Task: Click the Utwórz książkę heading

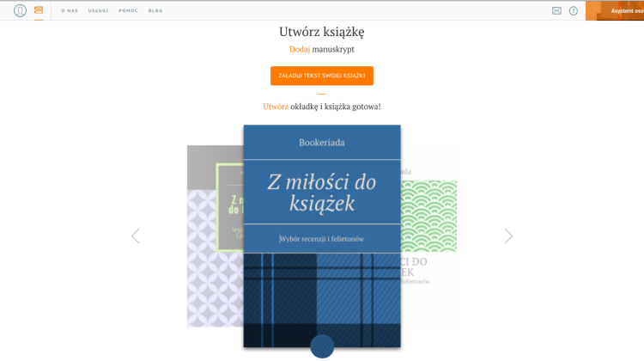Action: [x=322, y=32]
